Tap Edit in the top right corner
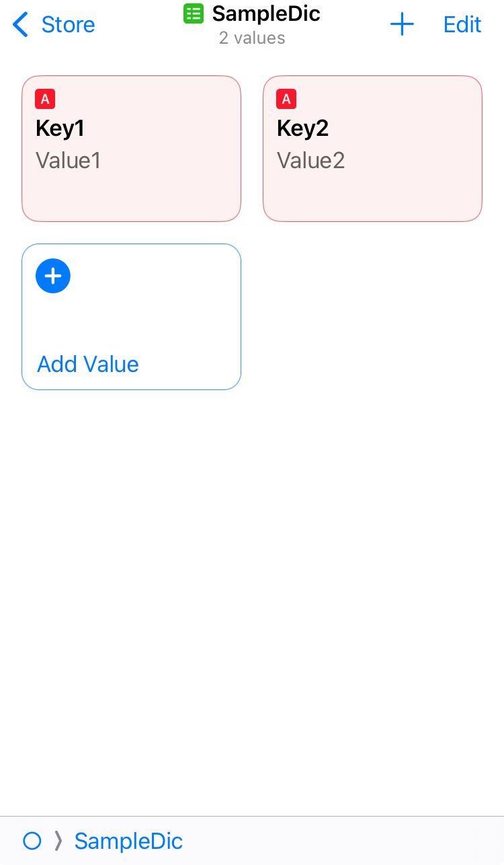The image size is (504, 865). [x=462, y=24]
